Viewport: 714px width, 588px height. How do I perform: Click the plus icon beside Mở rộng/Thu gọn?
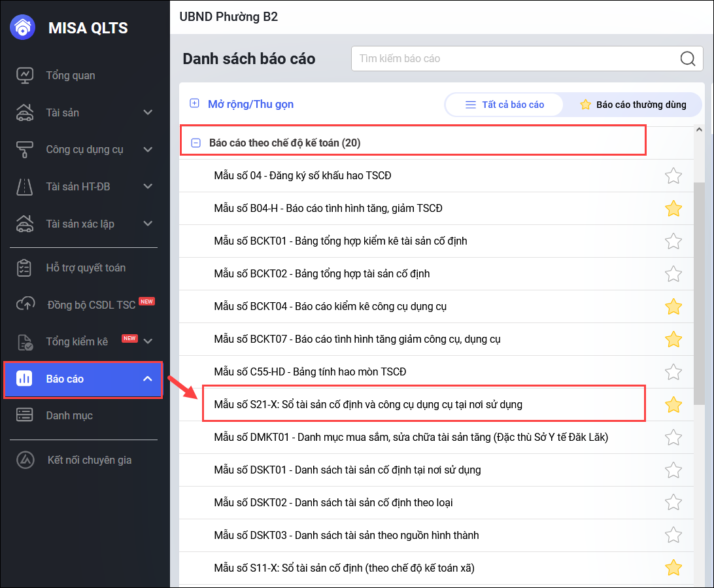(x=194, y=103)
